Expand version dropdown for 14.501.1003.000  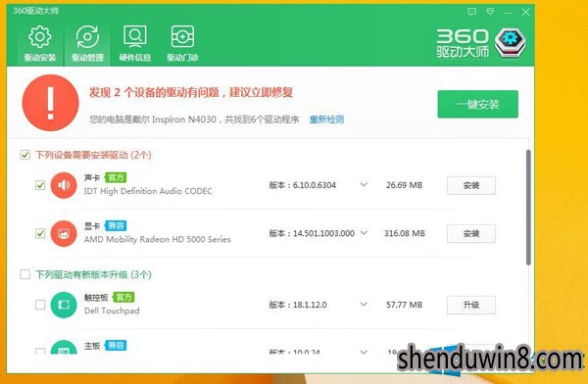coord(364,233)
